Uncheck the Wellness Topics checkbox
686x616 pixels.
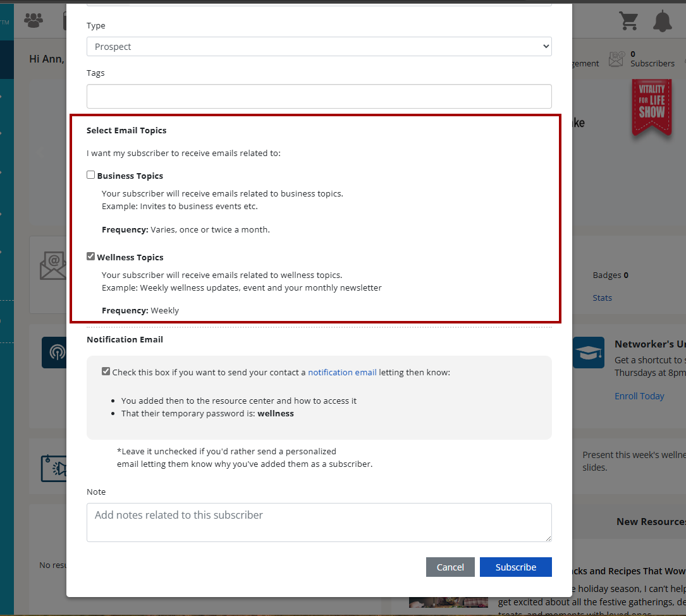click(91, 257)
